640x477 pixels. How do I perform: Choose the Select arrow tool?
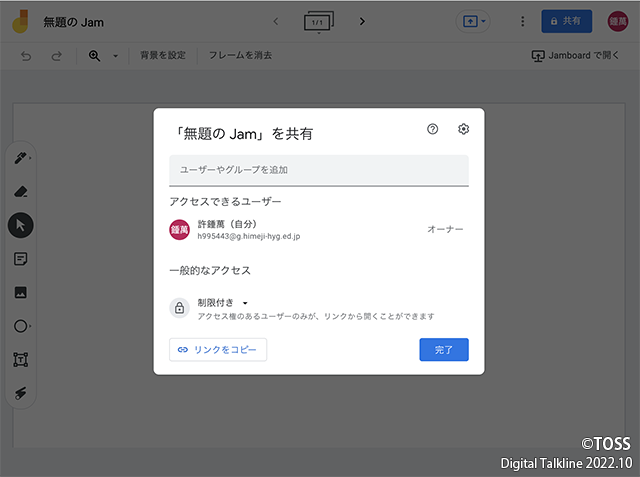20,225
